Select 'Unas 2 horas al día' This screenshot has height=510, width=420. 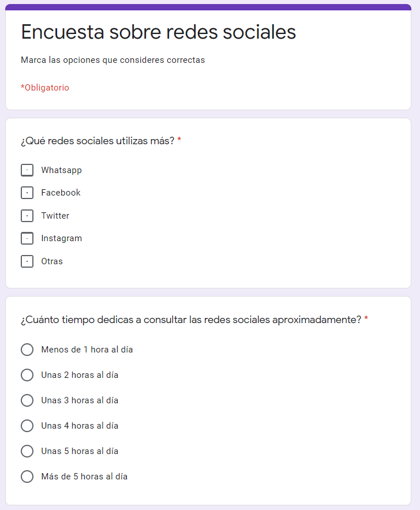coord(27,375)
